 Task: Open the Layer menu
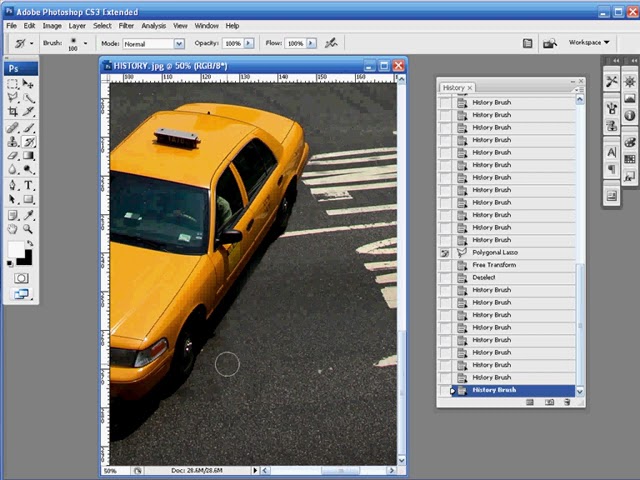click(77, 26)
